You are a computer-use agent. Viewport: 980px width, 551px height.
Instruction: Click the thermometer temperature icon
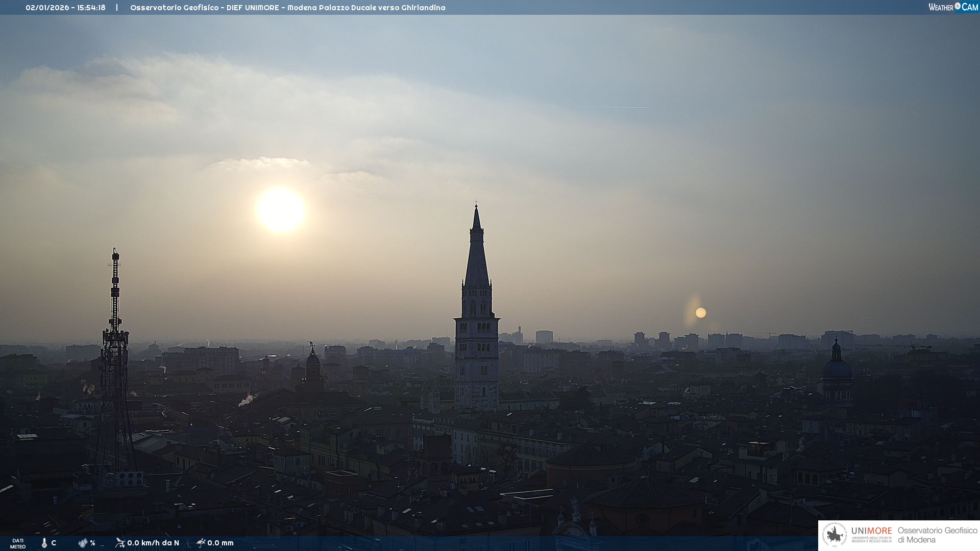coord(44,543)
